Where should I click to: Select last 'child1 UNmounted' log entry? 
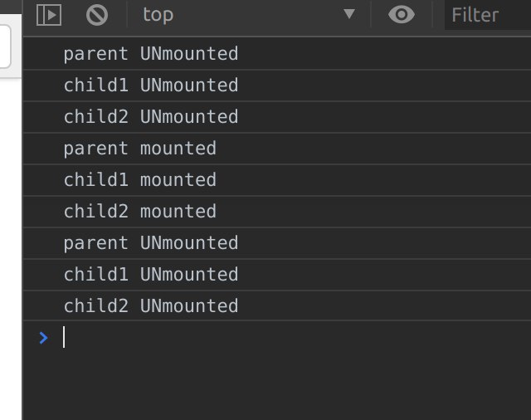276,275
